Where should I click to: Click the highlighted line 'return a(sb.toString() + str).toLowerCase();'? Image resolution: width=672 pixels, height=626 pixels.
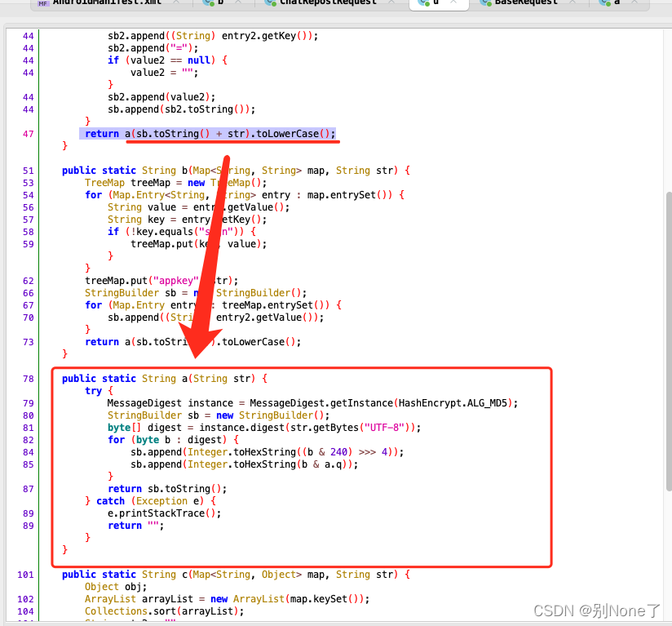pyautogui.click(x=210, y=134)
